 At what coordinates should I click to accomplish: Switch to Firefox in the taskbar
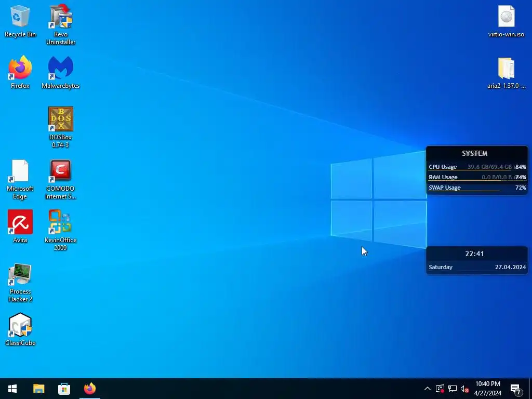click(x=90, y=389)
